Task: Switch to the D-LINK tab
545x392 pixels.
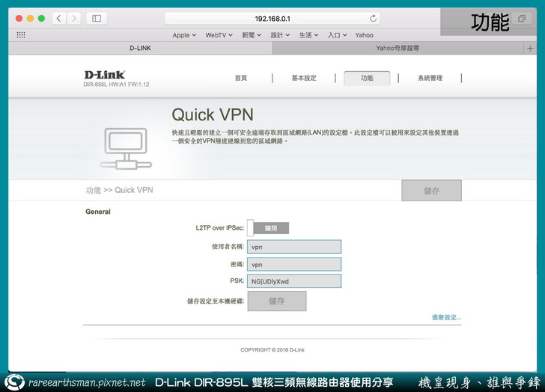Action: click(x=141, y=49)
